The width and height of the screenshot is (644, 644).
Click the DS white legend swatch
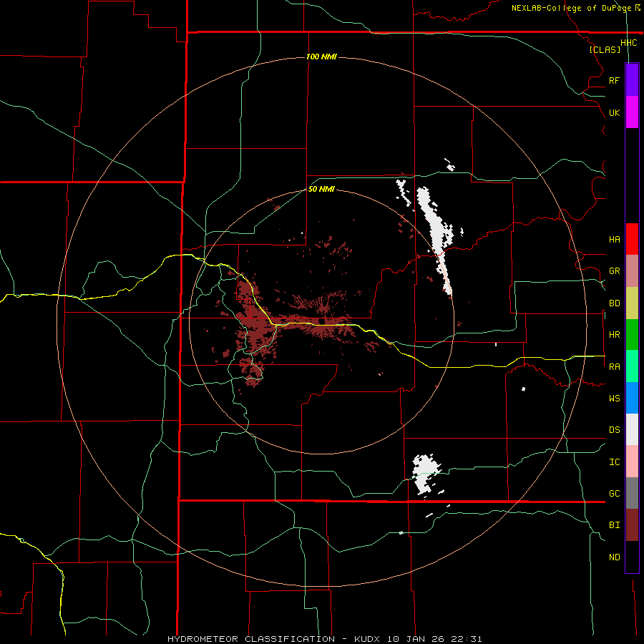click(x=632, y=429)
